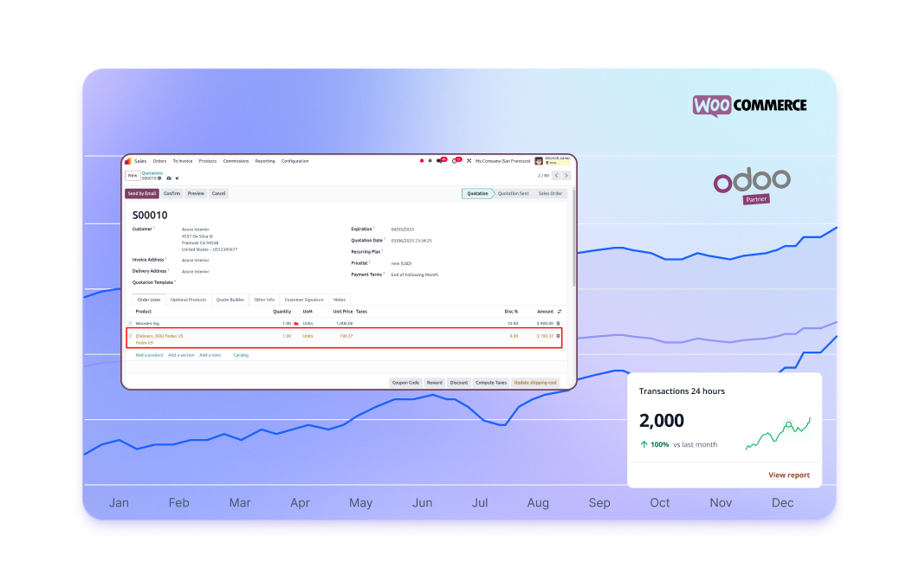
Task: Cancel the quotation
Action: pyautogui.click(x=218, y=193)
